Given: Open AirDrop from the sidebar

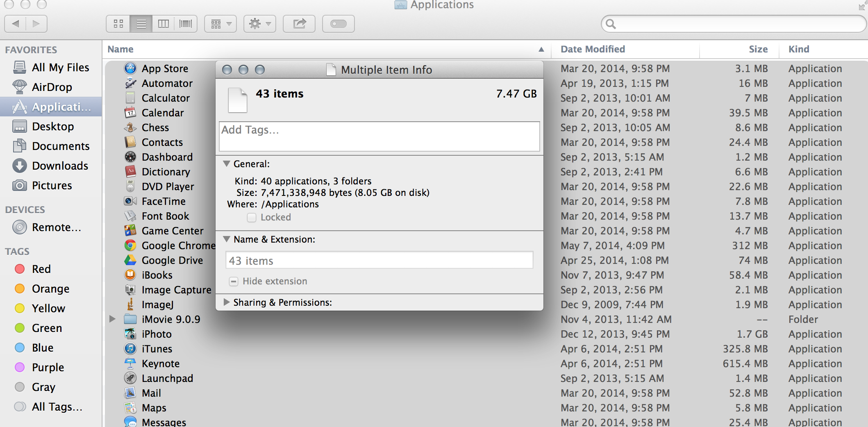Looking at the screenshot, I should (x=51, y=87).
